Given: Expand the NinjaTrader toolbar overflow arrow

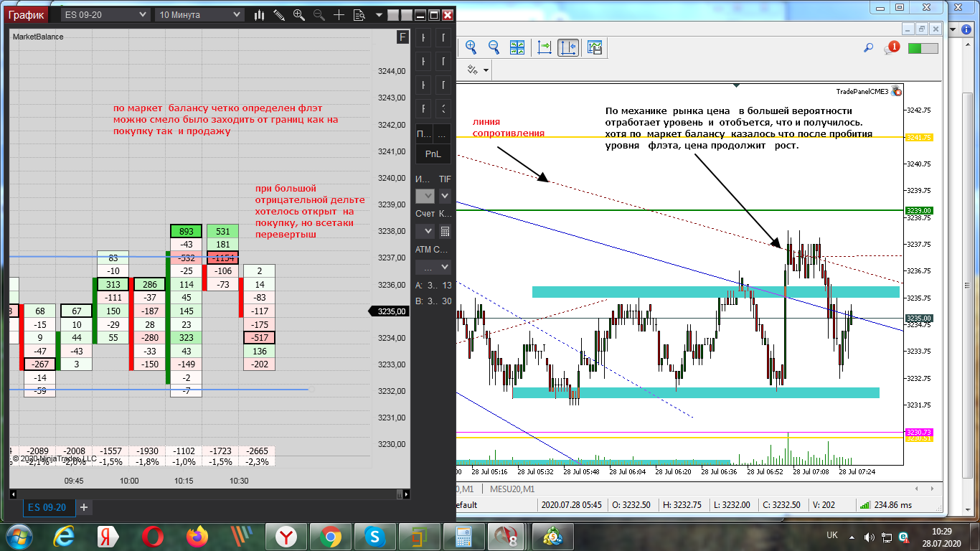Looking at the screenshot, I should (378, 14).
